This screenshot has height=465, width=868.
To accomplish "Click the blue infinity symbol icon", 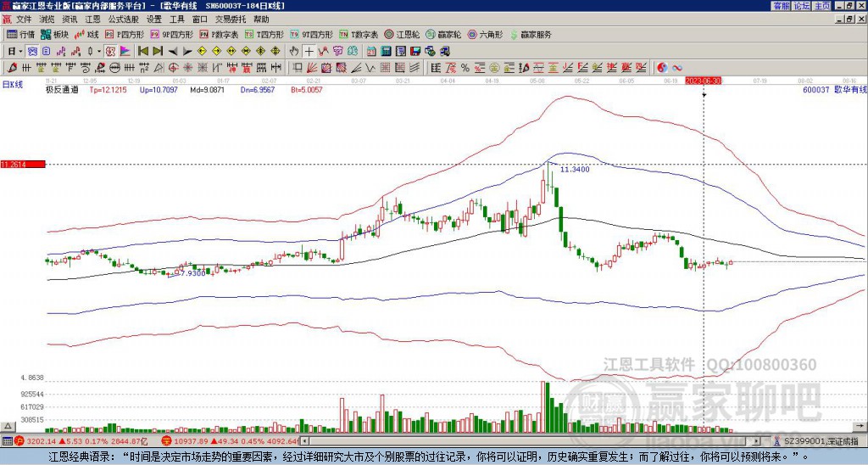I will pos(677,68).
